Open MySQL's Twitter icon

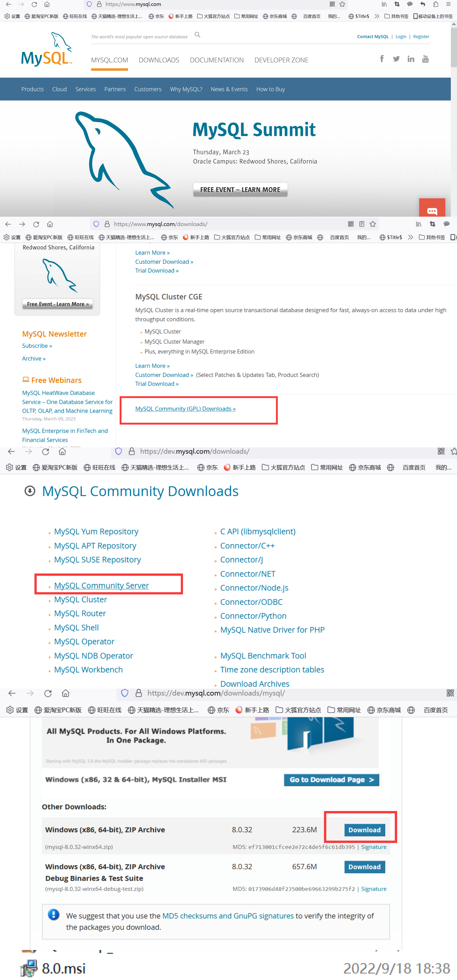(396, 59)
